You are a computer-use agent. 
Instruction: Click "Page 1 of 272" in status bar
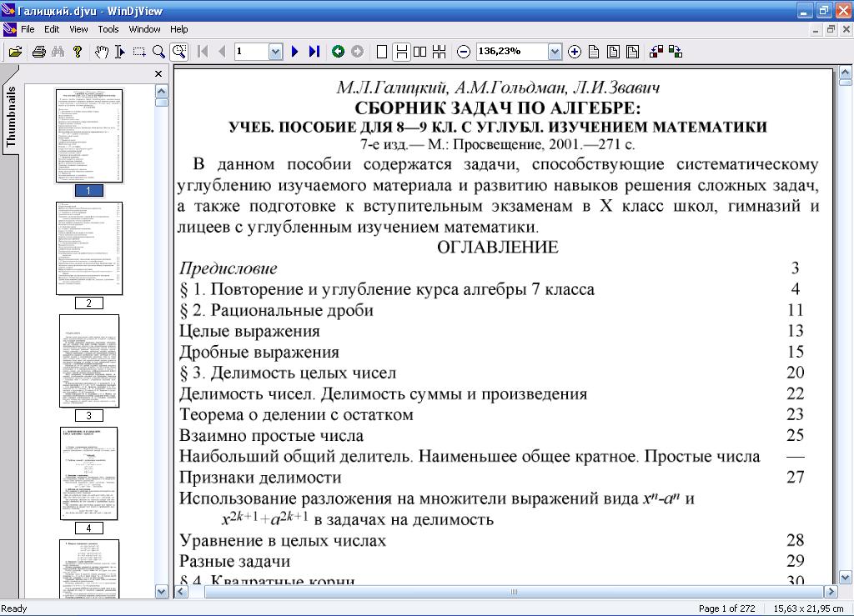pos(726,608)
